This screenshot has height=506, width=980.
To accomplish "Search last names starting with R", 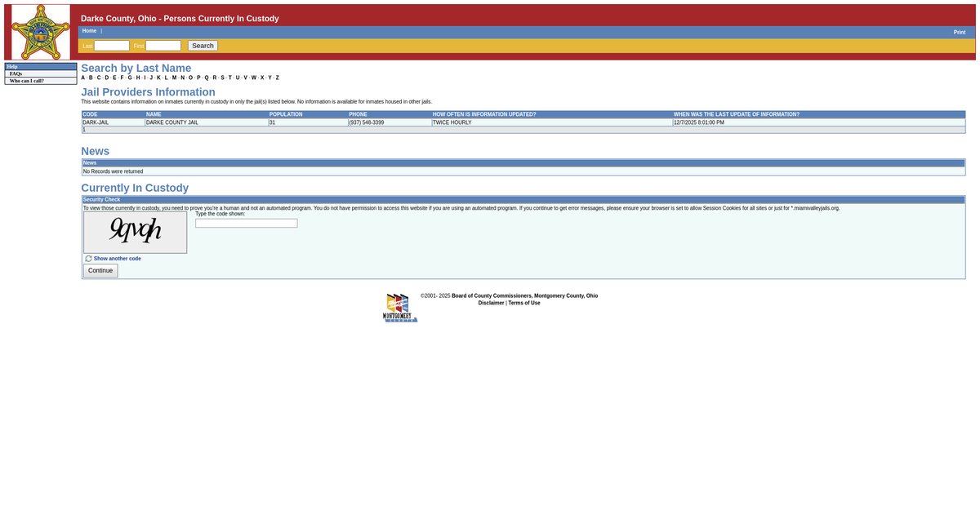I will tap(215, 78).
